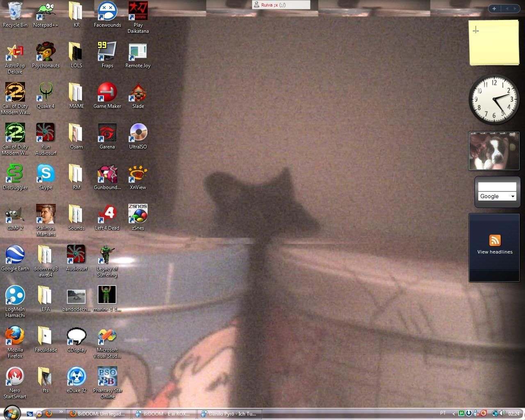This screenshot has width=525, height=420.
Task: Click the yellow sticky note gadget
Action: point(494,43)
